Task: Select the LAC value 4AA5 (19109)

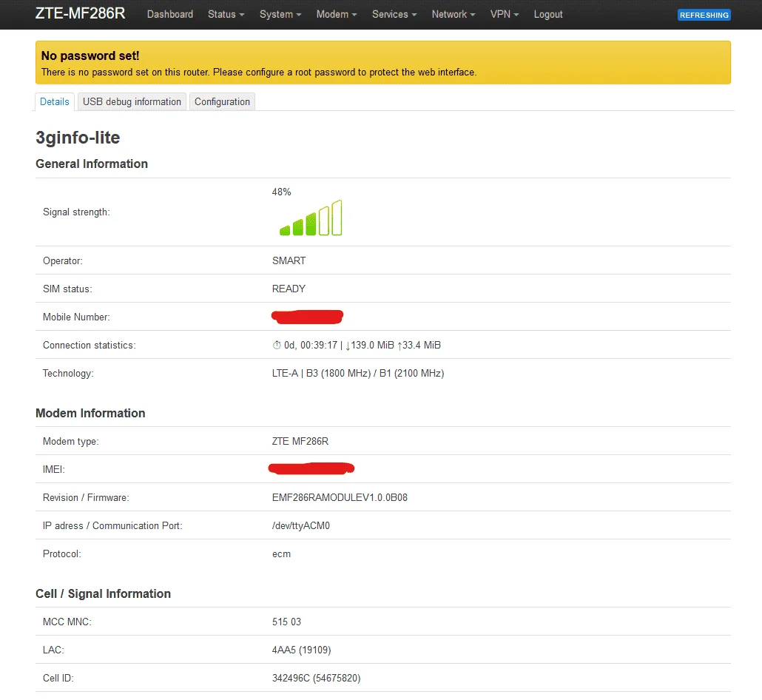Action: [301, 650]
